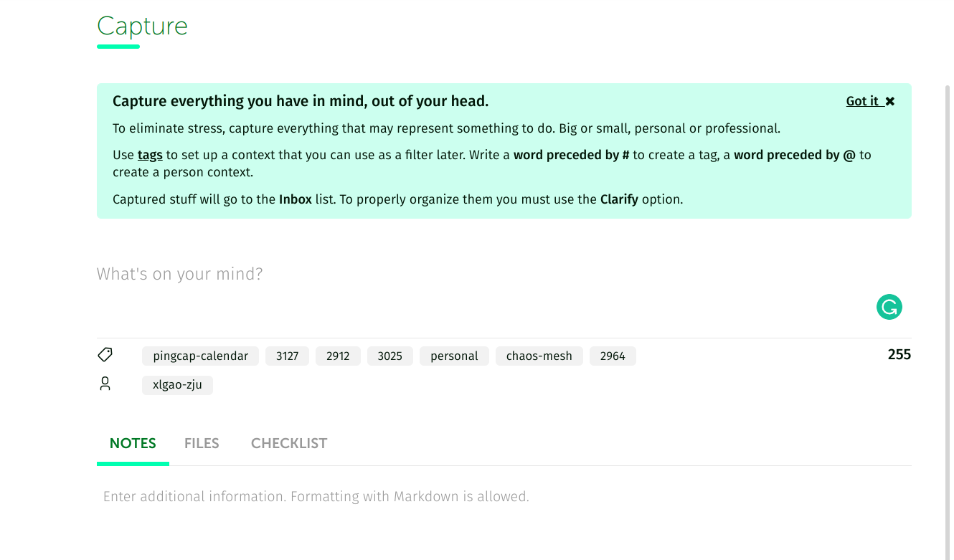Open the underlined 'tags' link
Image resolution: width=954 pixels, height=560 pixels.
(150, 155)
